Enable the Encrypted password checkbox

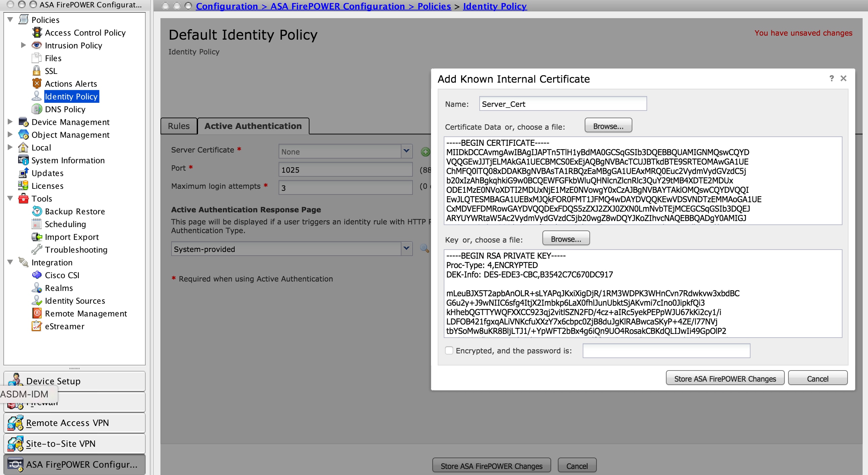449,350
